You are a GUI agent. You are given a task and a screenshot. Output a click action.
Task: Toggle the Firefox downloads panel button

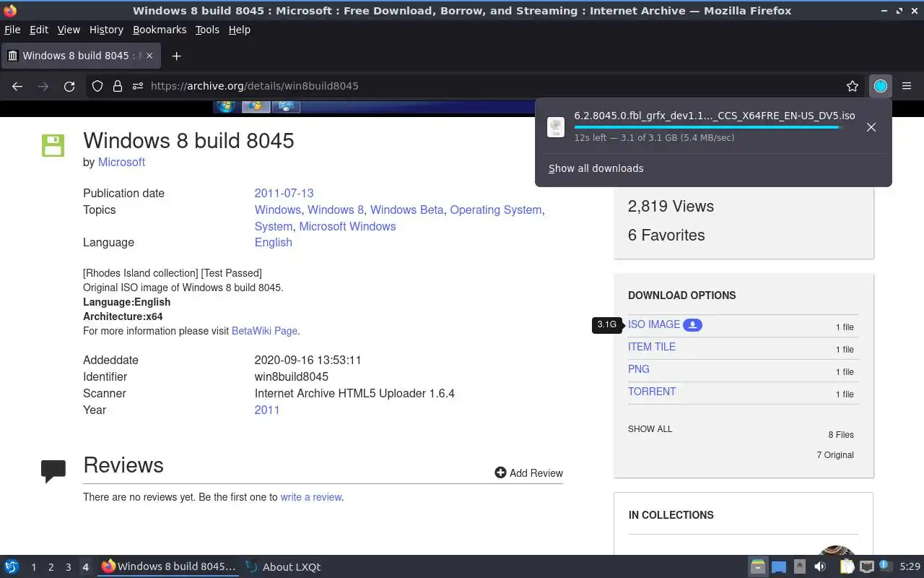tap(881, 86)
